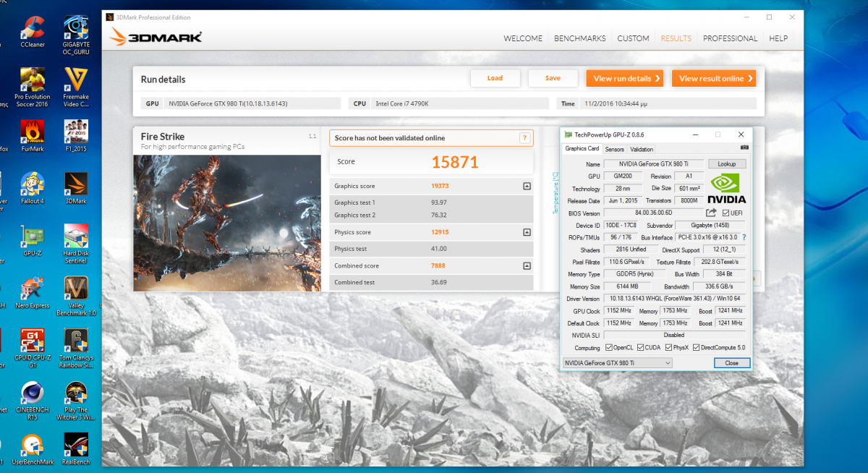Image resolution: width=868 pixels, height=473 pixels.
Task: Click the 3DMark desktop shortcut
Action: [x=76, y=188]
